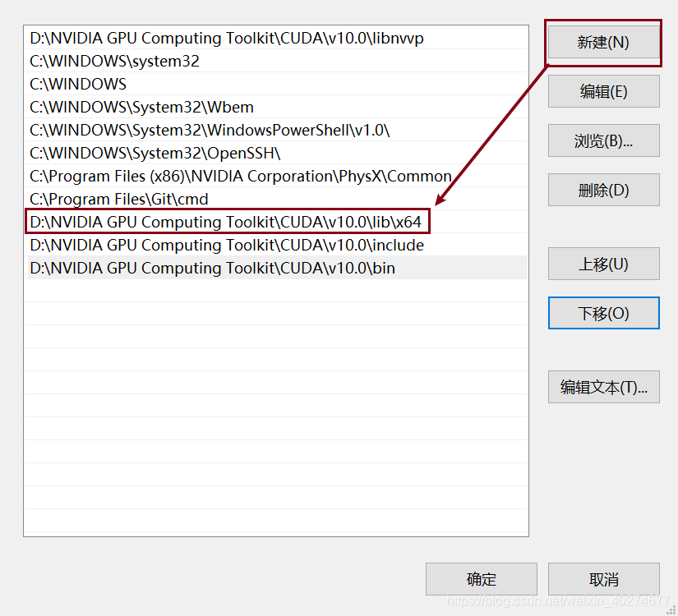Select the WindowsPowerShell\v1.0\ path row
Viewport: 678px width, 616px height.
[276, 130]
